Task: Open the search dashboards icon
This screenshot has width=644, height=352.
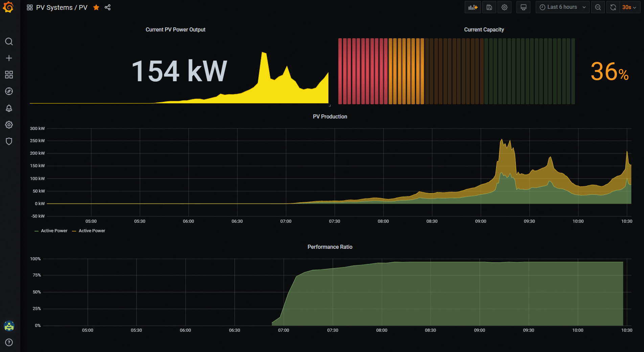Action: click(x=9, y=42)
